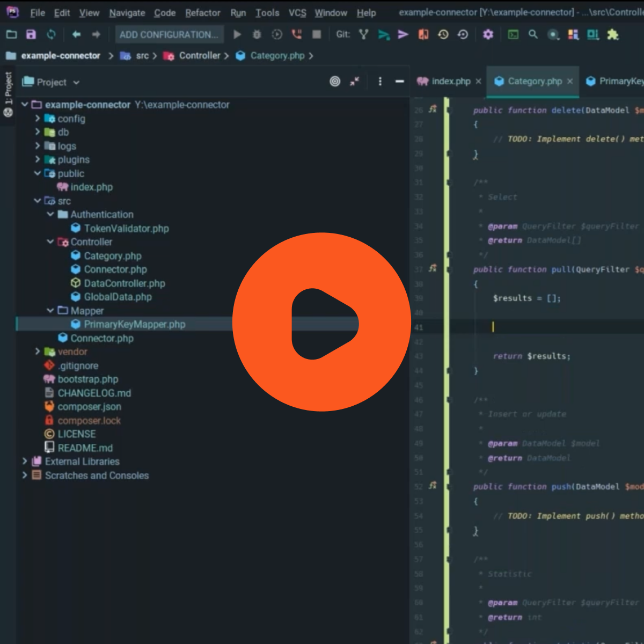Open the VCS menu
The image size is (644, 644).
coord(297,12)
